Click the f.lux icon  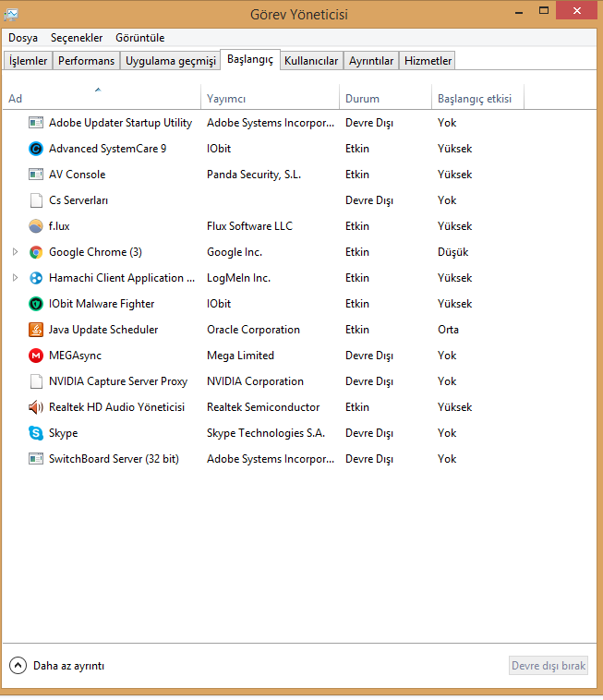point(36,226)
